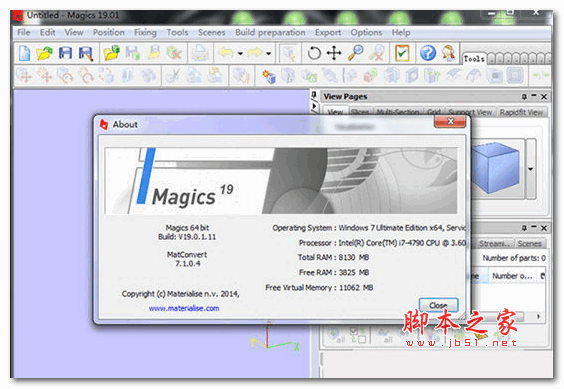Open the Export menu
Screen dimensions: 564x389
pyautogui.click(x=328, y=32)
